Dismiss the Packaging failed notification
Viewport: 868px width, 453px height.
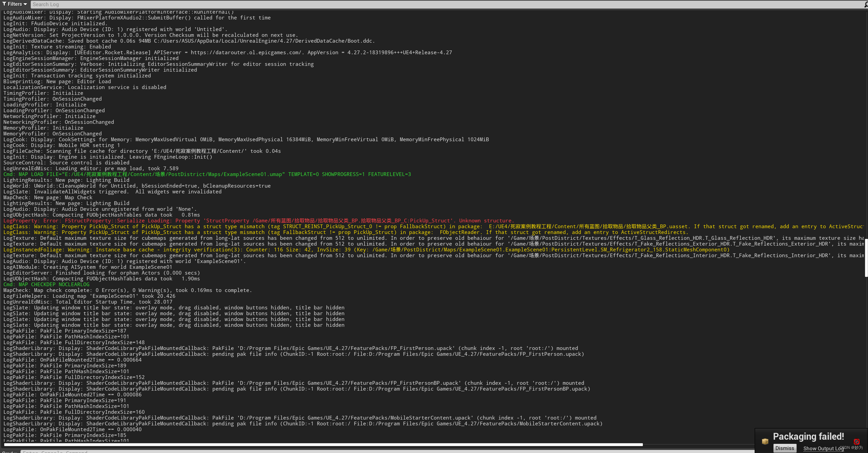coord(784,448)
